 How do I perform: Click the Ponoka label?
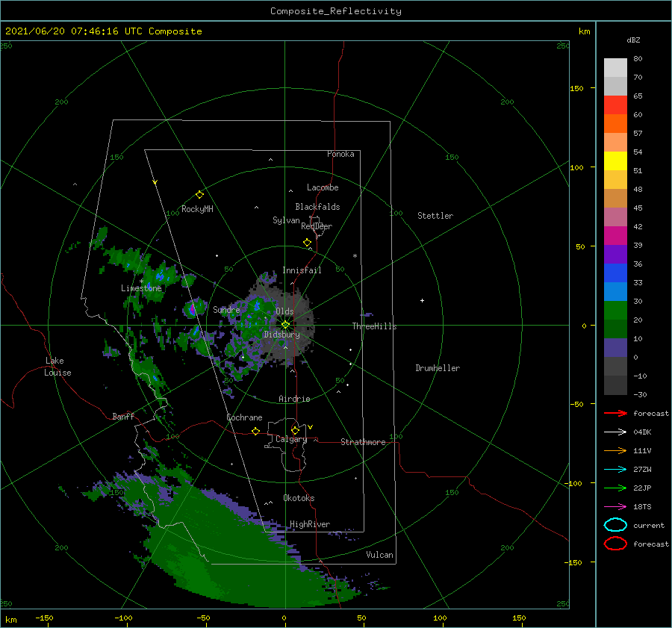tap(340, 154)
